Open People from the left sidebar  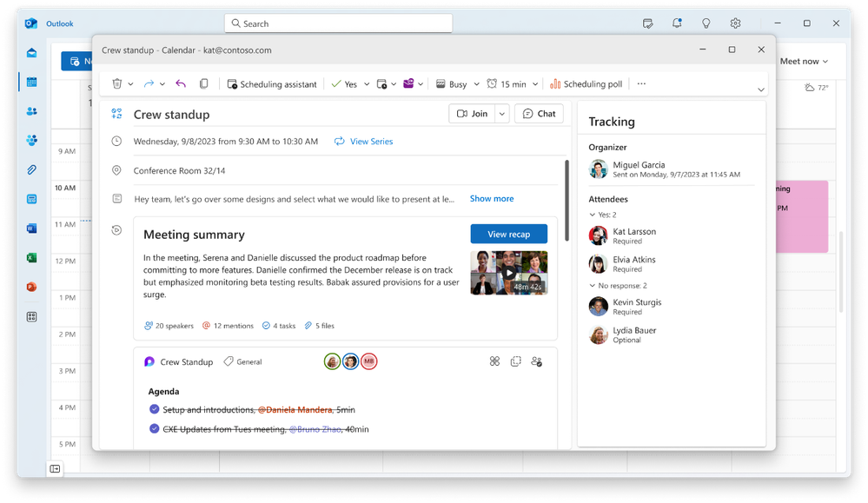pos(30,110)
